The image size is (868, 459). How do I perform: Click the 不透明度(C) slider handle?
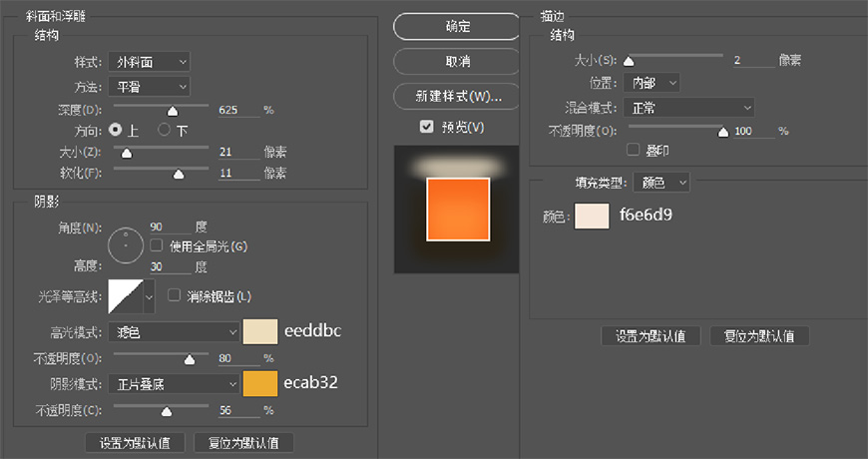coord(167,412)
